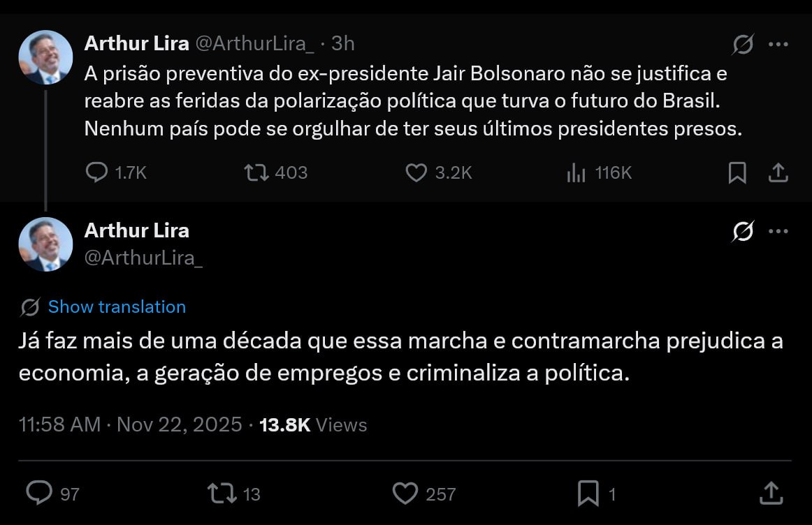Reply to the main tweet with 97 replies
812x525 pixels.
(39, 494)
